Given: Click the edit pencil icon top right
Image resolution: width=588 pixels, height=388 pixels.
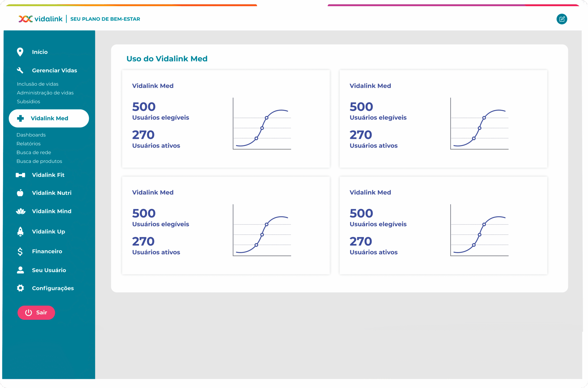Looking at the screenshot, I should (562, 19).
